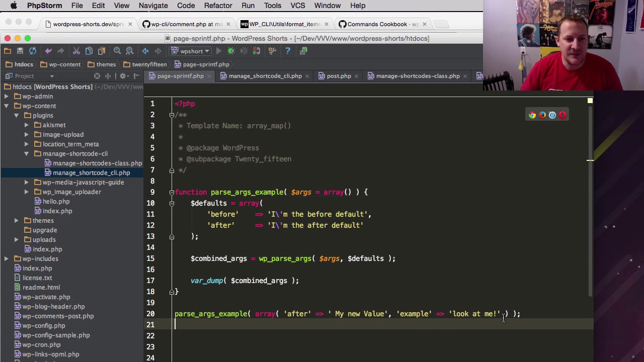Click the Redo arrow icon
The height and width of the screenshot is (362, 644).
(x=60, y=51)
